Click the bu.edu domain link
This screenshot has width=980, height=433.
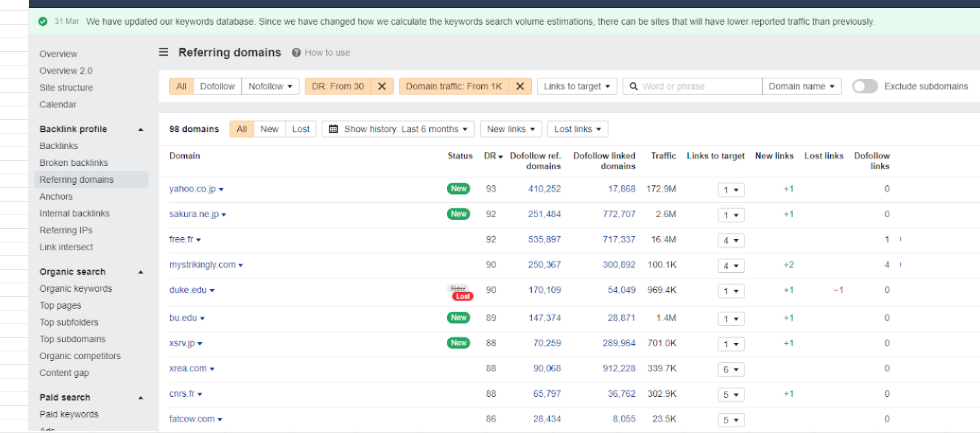183,318
